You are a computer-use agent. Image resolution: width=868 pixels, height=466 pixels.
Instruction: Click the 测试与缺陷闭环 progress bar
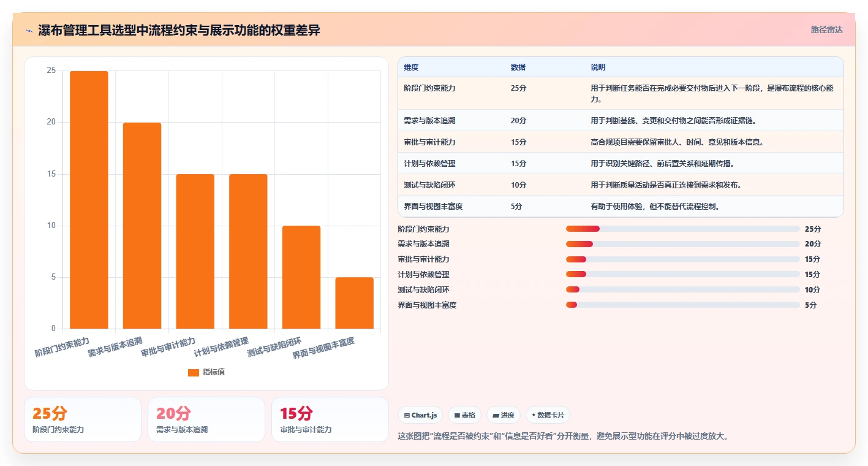point(682,289)
